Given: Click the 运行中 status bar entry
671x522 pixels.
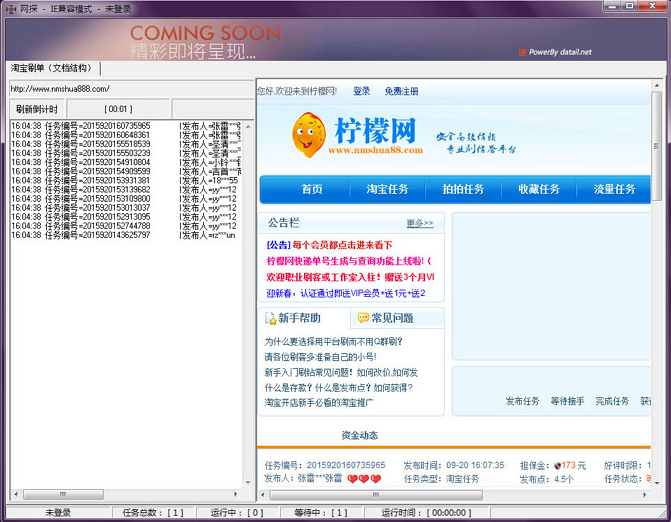Looking at the screenshot, I should (237, 513).
